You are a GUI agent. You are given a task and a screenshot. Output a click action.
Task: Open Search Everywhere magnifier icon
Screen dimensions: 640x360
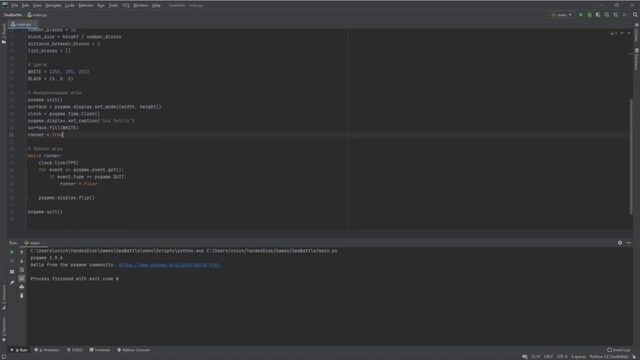(635, 15)
